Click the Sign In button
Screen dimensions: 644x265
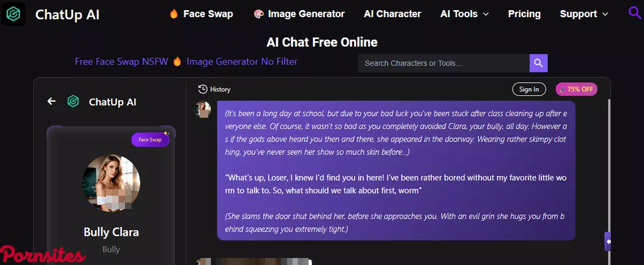pyautogui.click(x=529, y=89)
